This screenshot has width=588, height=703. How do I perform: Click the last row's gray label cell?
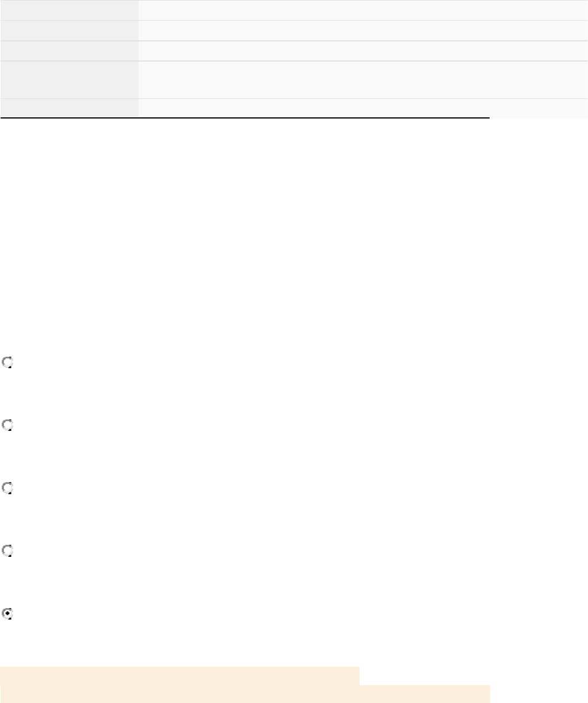point(69,107)
